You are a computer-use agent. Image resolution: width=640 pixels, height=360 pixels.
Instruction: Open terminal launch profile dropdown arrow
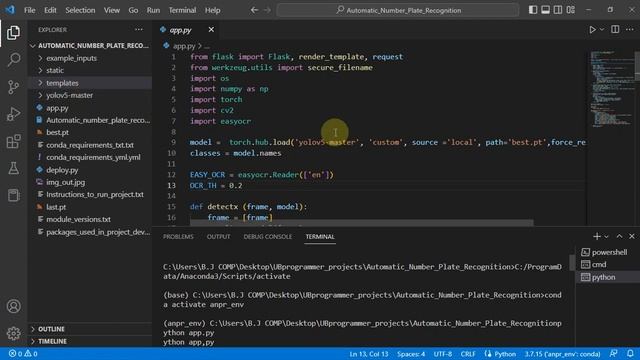(x=607, y=237)
